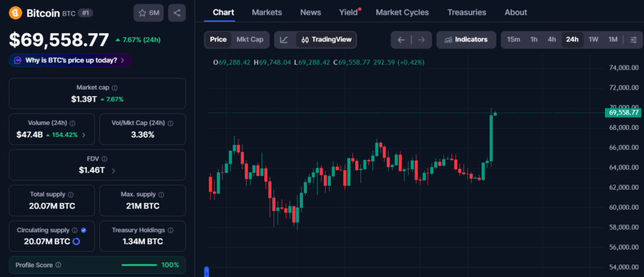Click Profile Score info icon

click(x=58, y=265)
